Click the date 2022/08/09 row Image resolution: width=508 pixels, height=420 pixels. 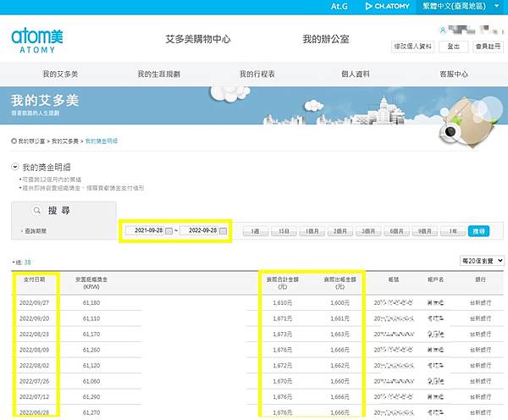(35, 350)
